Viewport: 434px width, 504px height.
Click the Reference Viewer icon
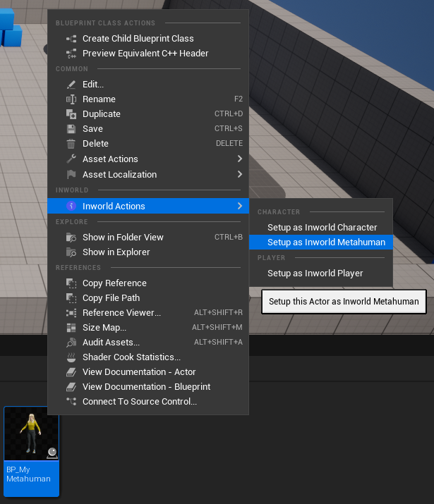click(71, 313)
